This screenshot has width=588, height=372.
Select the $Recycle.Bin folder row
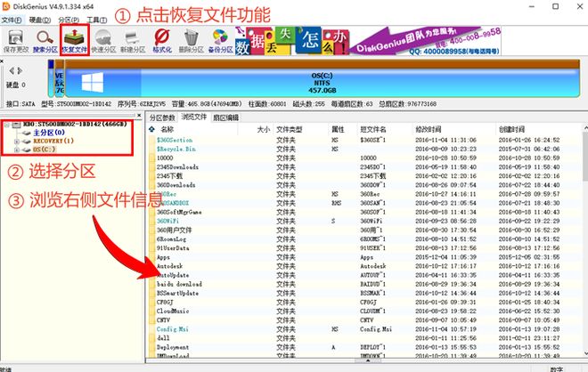pyautogui.click(x=176, y=150)
